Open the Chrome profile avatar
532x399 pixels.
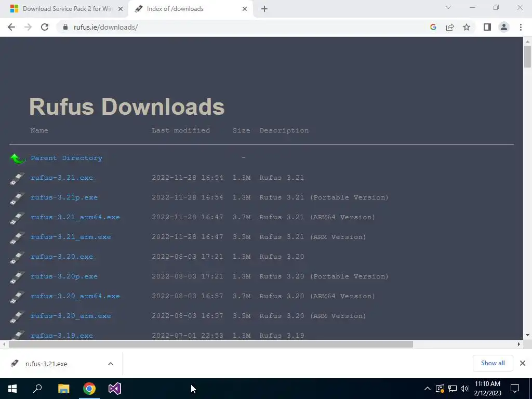click(504, 27)
